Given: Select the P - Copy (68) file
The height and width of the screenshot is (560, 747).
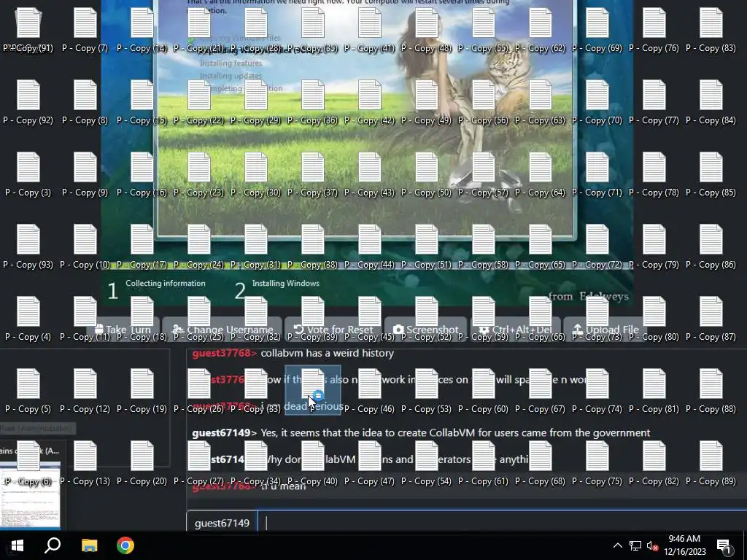Looking at the screenshot, I should 541,464.
